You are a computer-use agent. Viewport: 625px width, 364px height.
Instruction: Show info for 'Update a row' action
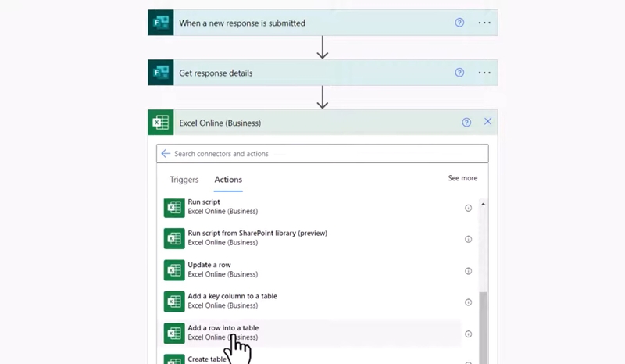468,271
